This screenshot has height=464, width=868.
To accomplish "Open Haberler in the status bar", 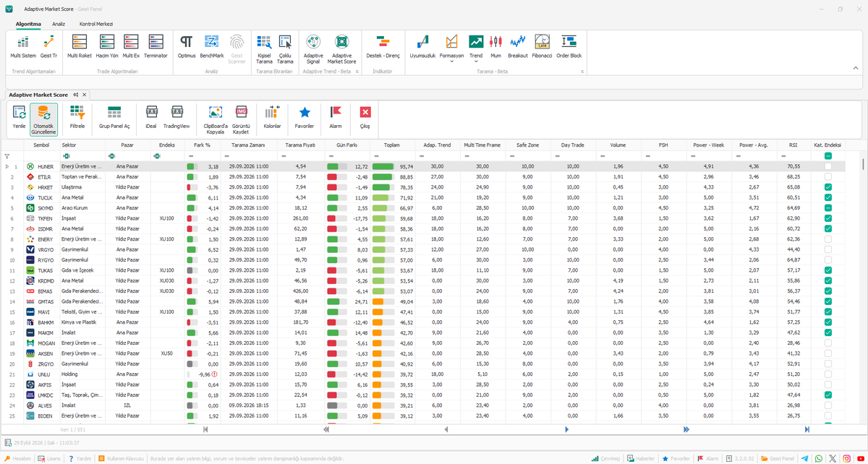I will coord(640,458).
